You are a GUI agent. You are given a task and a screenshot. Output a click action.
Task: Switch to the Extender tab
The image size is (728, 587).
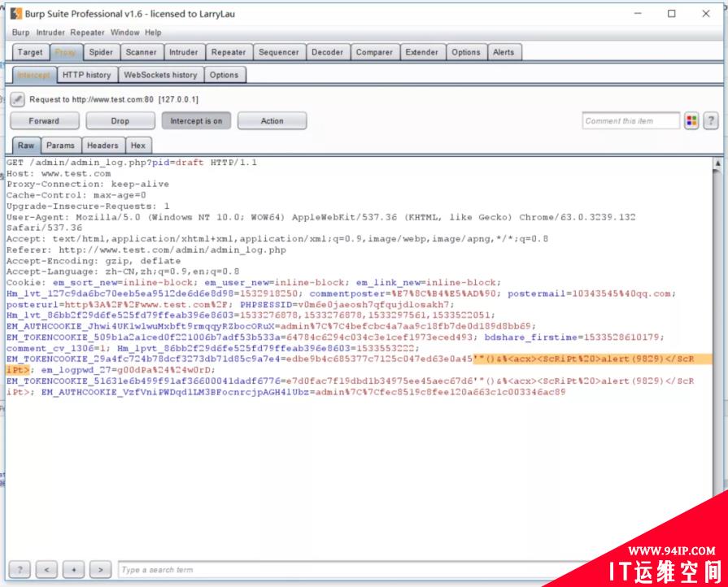pyautogui.click(x=421, y=52)
